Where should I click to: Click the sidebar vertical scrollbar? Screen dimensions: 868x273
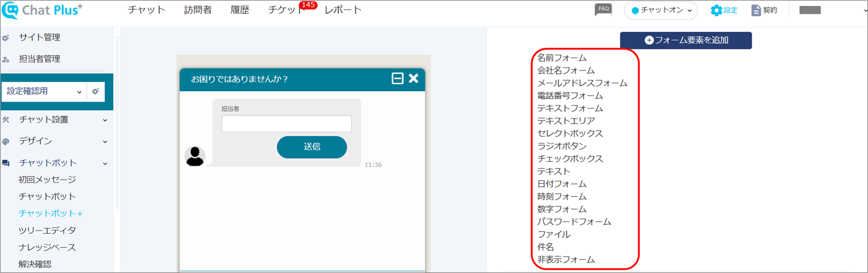[x=117, y=122]
